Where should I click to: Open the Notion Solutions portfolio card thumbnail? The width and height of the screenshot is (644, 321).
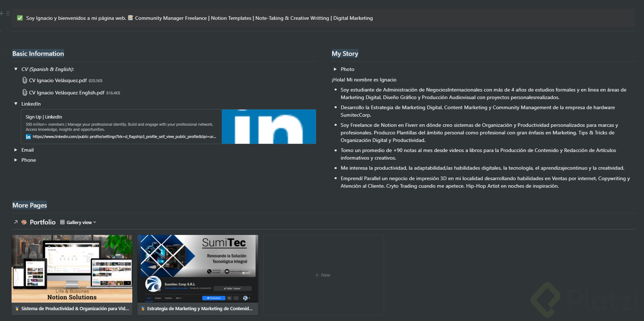coord(72,269)
